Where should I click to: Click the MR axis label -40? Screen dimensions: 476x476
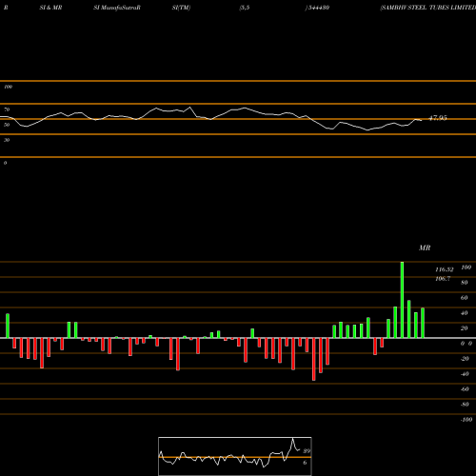point(465,374)
